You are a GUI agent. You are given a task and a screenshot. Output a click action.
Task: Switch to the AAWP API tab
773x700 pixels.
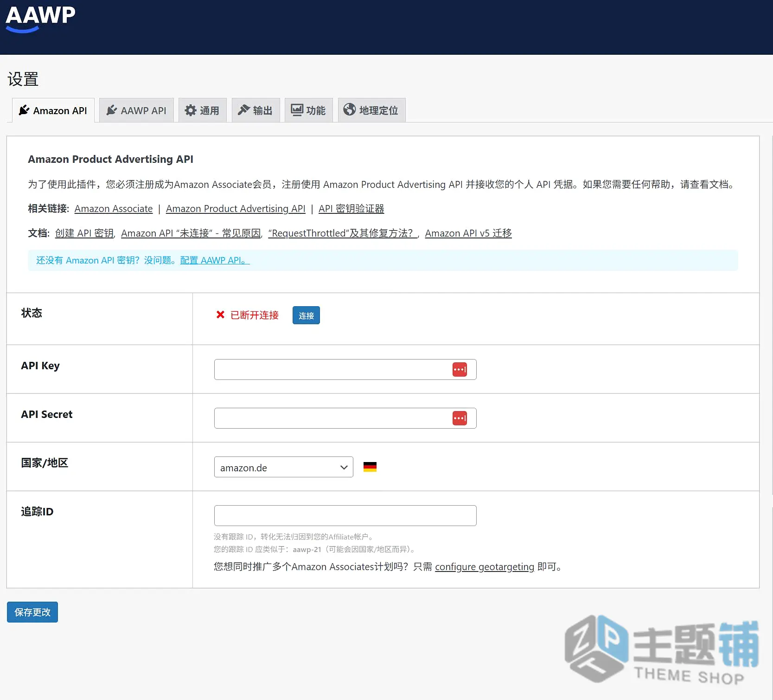pyautogui.click(x=136, y=110)
